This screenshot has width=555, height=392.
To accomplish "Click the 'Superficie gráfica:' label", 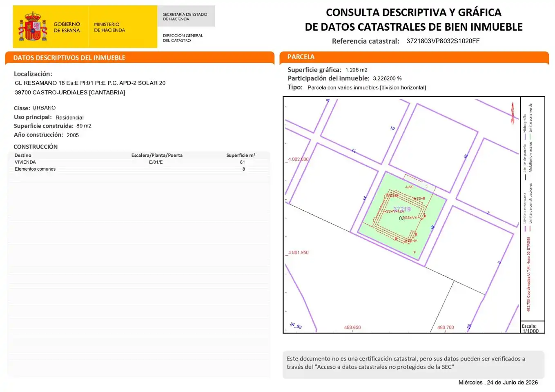I will point(314,70).
